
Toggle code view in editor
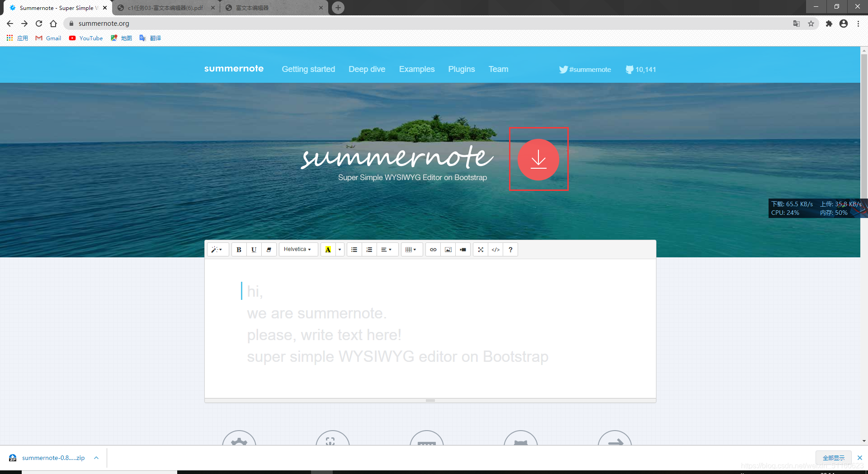pyautogui.click(x=495, y=250)
